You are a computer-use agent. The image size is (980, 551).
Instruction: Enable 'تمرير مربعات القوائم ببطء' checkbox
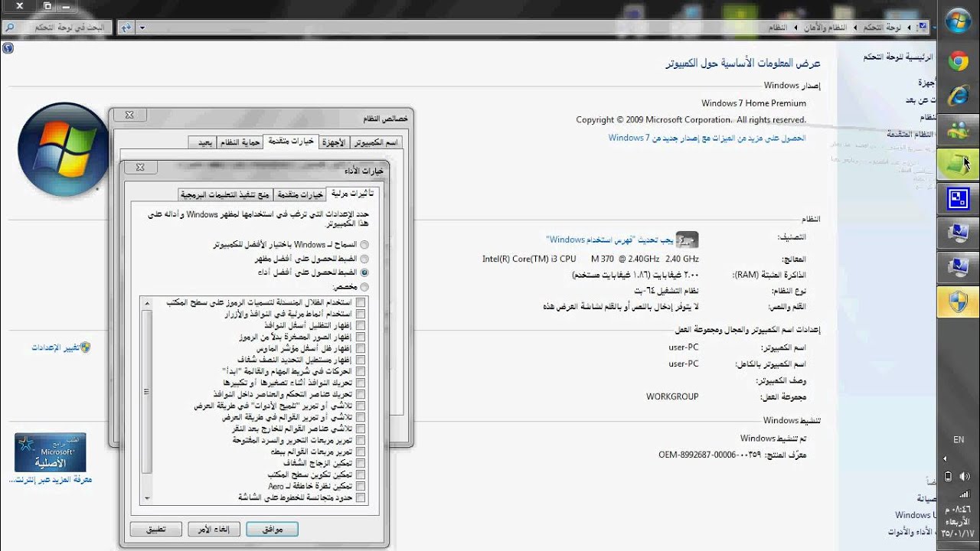[360, 452]
